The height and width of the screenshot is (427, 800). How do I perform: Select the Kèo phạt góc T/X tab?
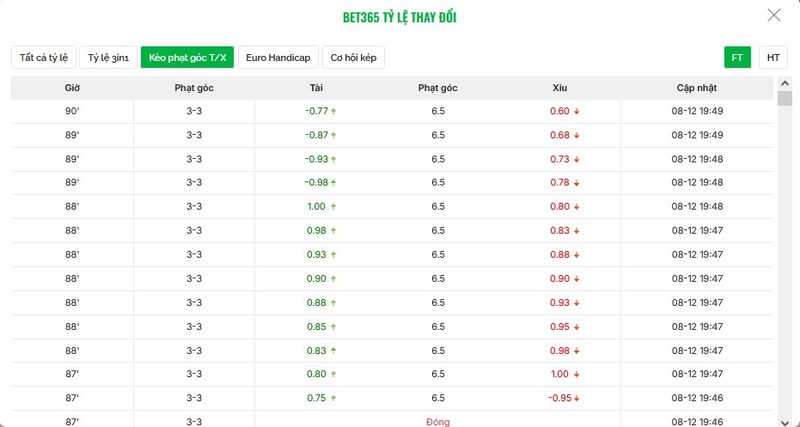click(187, 57)
